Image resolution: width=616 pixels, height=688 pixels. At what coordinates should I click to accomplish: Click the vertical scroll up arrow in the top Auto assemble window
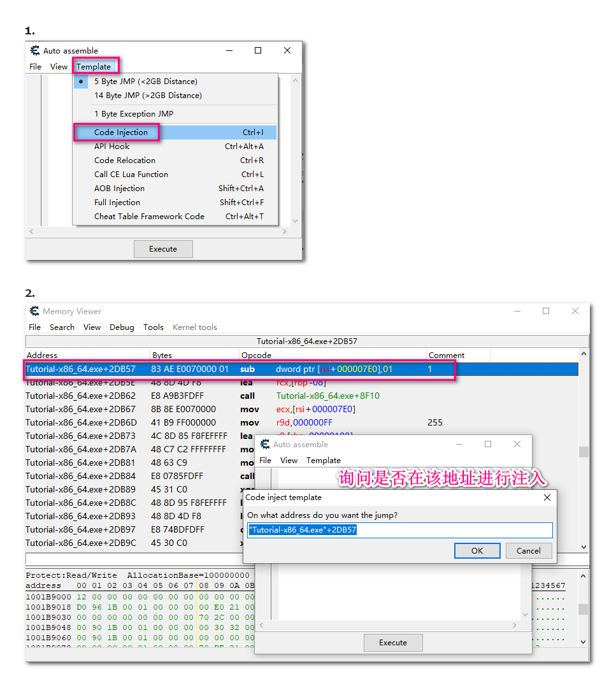296,80
